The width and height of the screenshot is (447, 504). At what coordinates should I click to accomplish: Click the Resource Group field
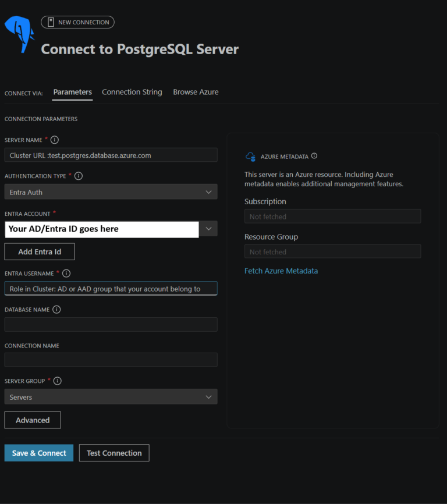332,251
